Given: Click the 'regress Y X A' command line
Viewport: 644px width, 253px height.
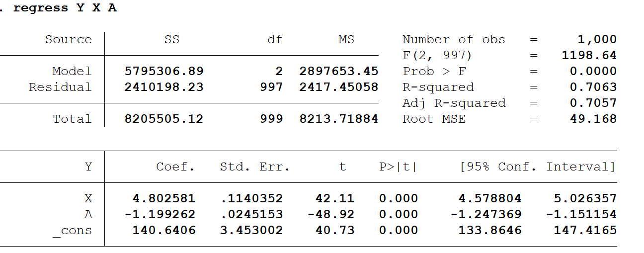Looking at the screenshot, I should [x=65, y=8].
